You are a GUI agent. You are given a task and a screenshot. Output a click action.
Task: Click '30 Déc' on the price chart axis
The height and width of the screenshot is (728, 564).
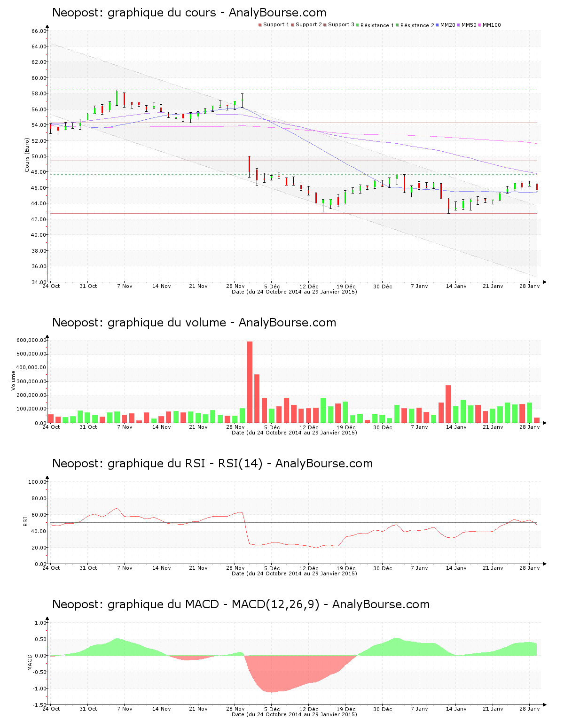tap(383, 287)
